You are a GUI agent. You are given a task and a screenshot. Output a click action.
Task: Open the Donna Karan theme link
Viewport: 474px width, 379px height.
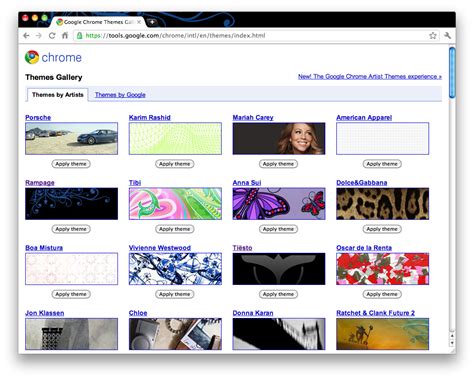tap(253, 313)
